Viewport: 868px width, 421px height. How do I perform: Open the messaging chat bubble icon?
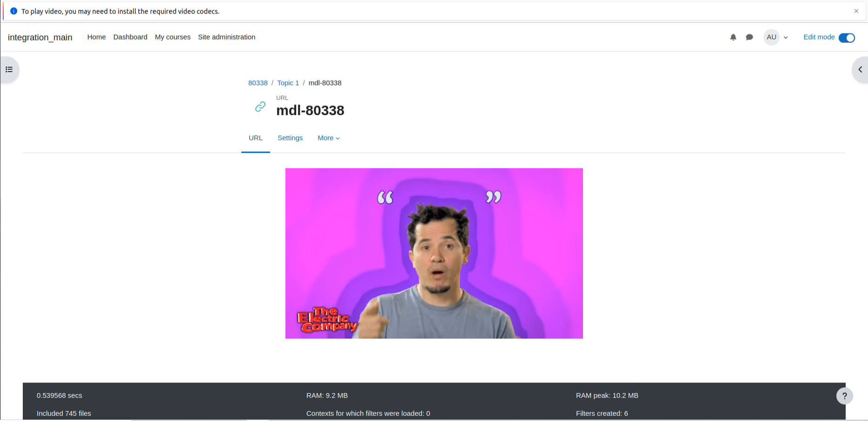(749, 37)
